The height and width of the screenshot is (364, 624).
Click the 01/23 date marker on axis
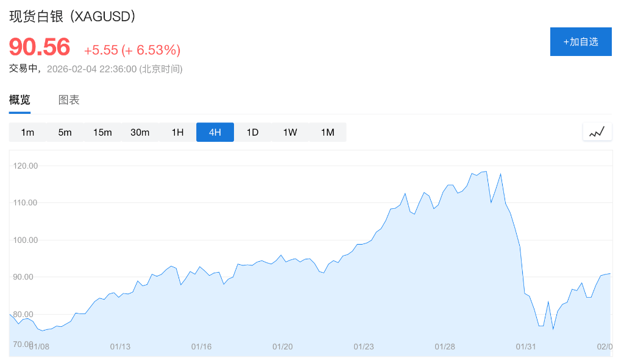tap(364, 346)
